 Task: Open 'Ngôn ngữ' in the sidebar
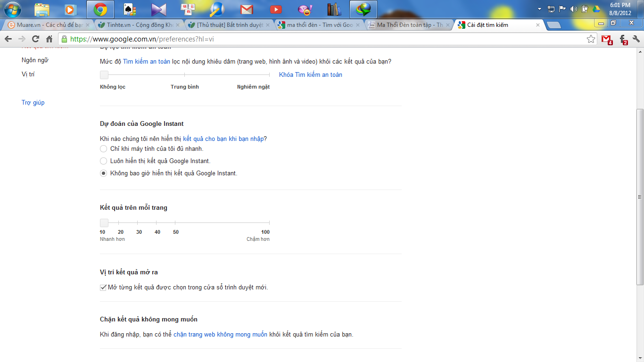click(35, 60)
